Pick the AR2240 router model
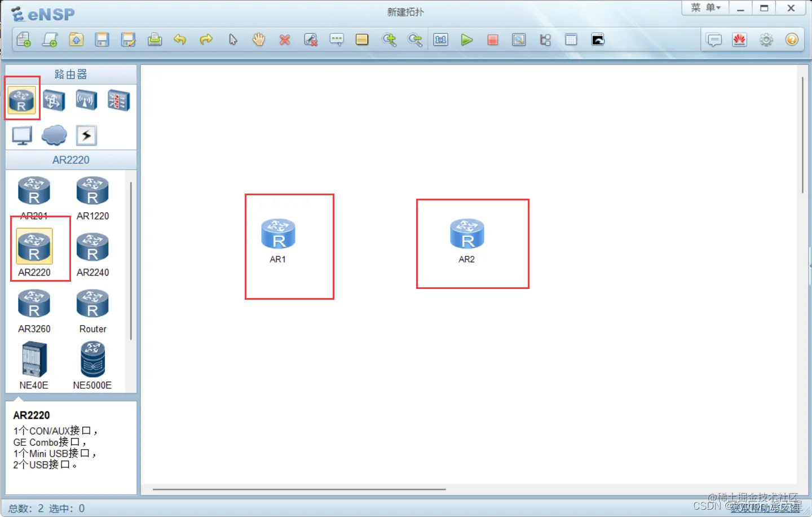812x517 pixels. click(x=92, y=254)
